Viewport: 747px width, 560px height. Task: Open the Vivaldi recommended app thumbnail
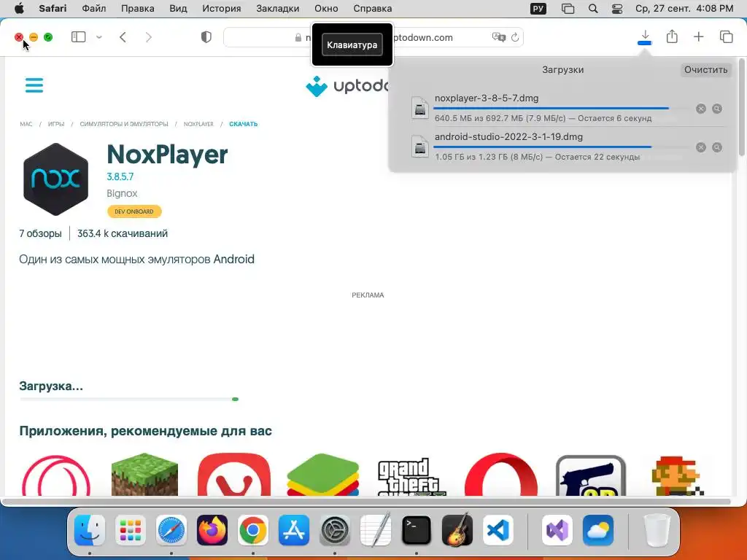point(234,474)
